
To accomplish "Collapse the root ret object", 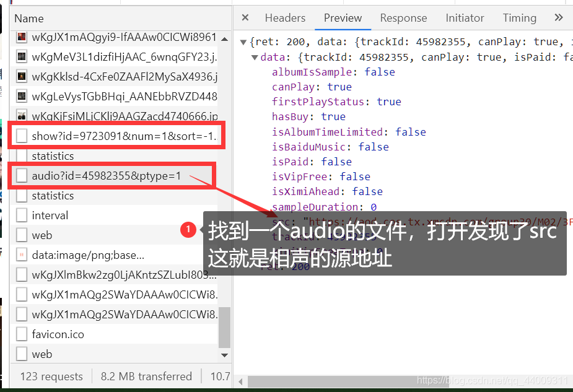I will pos(243,42).
